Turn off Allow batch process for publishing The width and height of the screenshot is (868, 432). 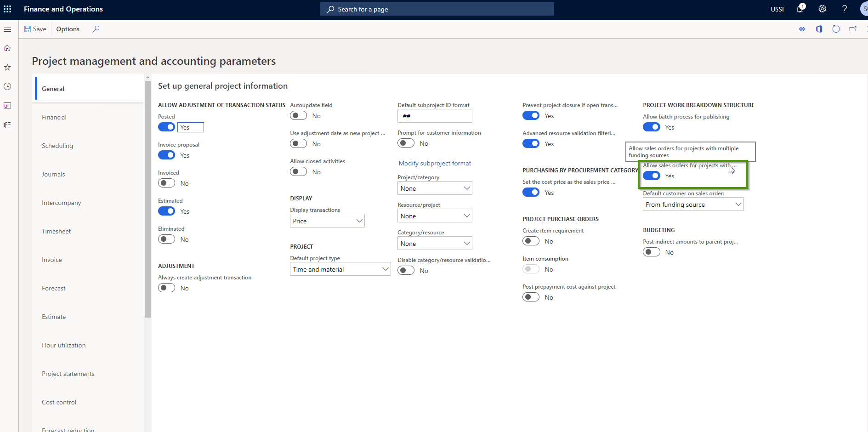tap(652, 127)
